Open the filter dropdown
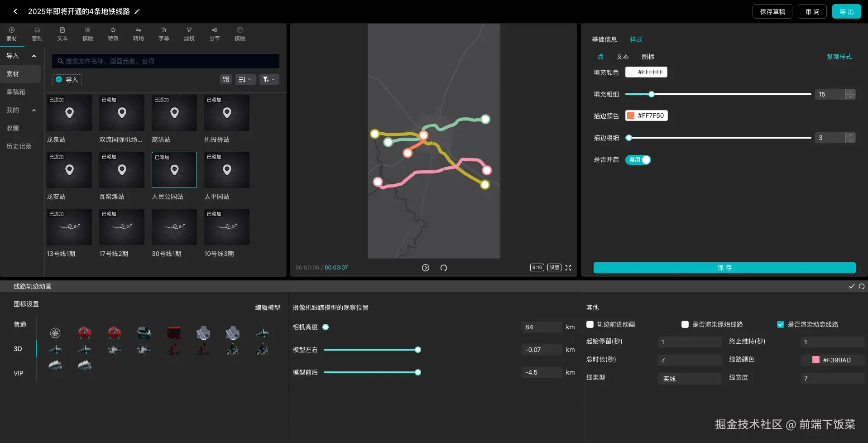The width and height of the screenshot is (868, 443). tap(269, 79)
